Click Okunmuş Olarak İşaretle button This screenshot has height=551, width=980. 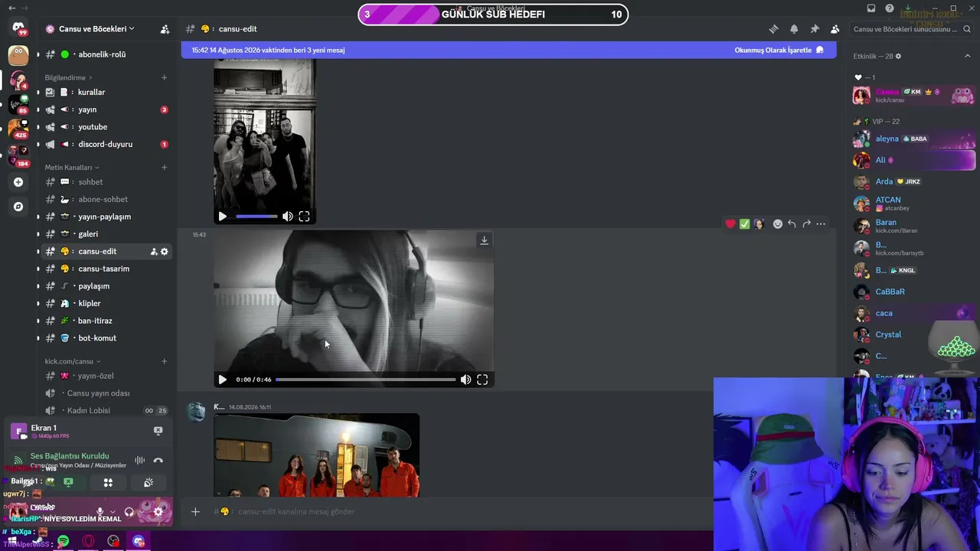coord(779,51)
